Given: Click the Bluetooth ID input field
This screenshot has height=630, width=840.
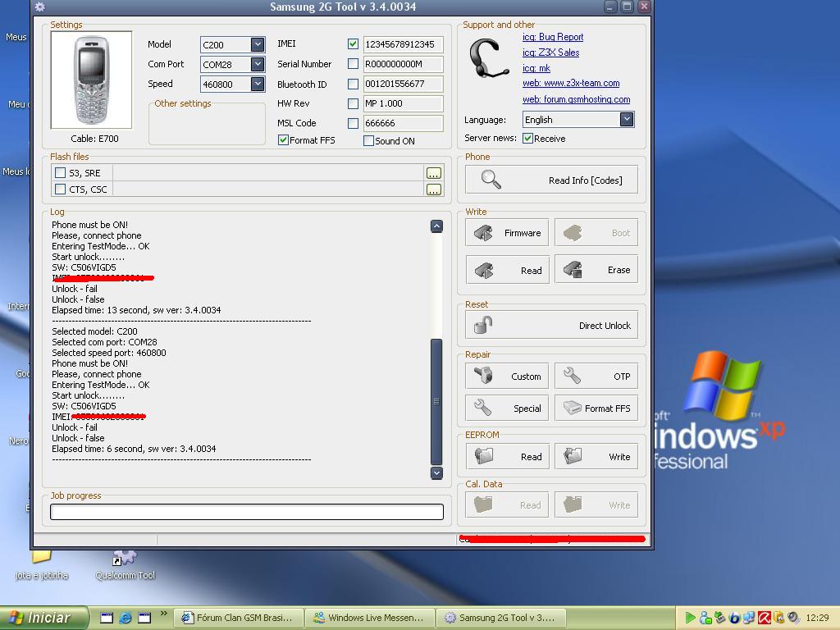Looking at the screenshot, I should 403,84.
